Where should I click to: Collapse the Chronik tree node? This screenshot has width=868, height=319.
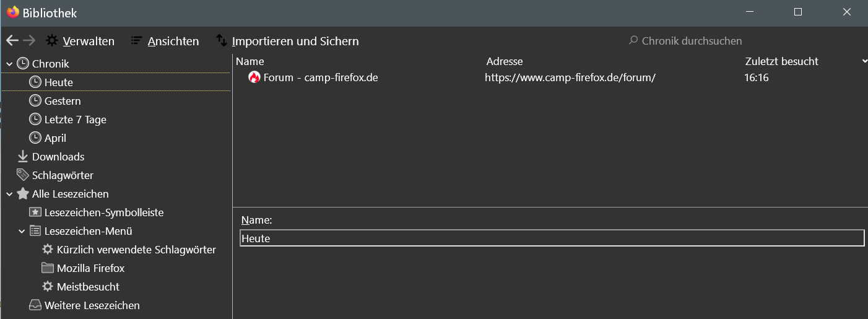tap(9, 64)
